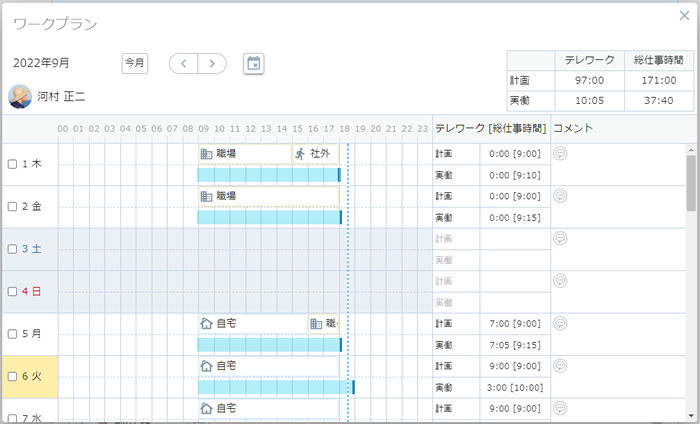Select the short 職場 block on 5 月

coord(324,324)
